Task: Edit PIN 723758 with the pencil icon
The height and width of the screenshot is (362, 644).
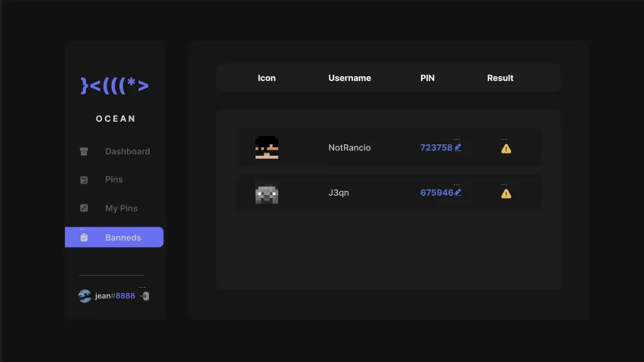Action: (x=458, y=147)
